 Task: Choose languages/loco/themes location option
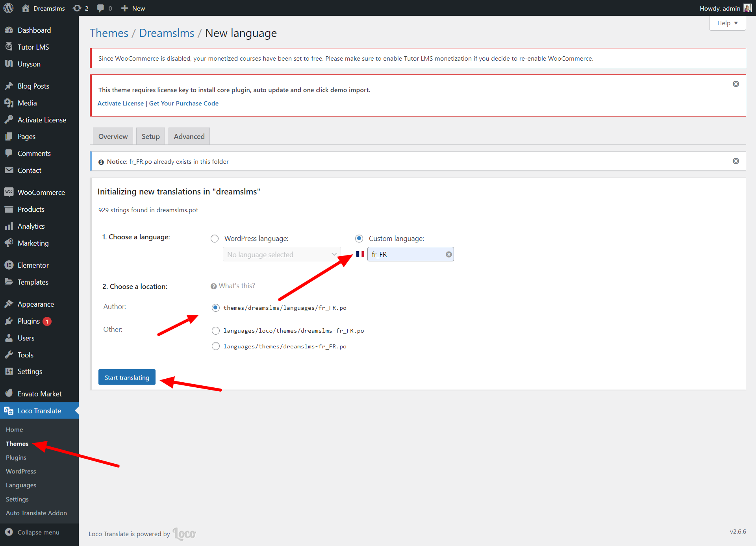[216, 331]
